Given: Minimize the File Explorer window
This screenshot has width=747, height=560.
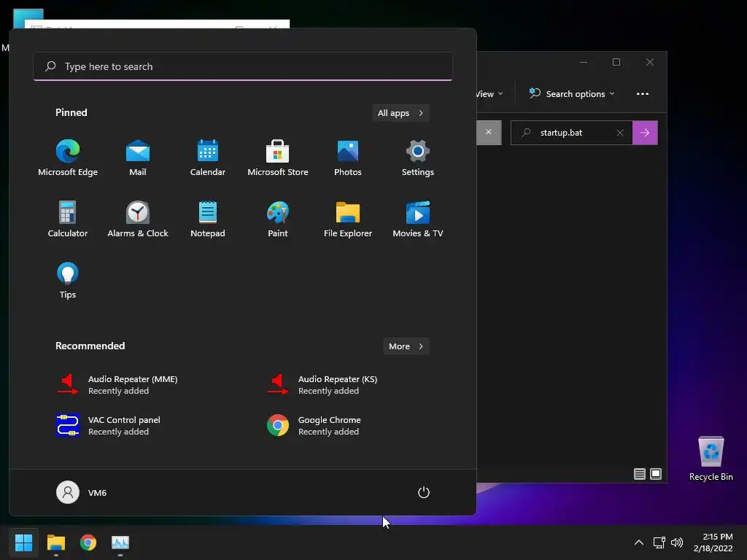Looking at the screenshot, I should click(584, 62).
